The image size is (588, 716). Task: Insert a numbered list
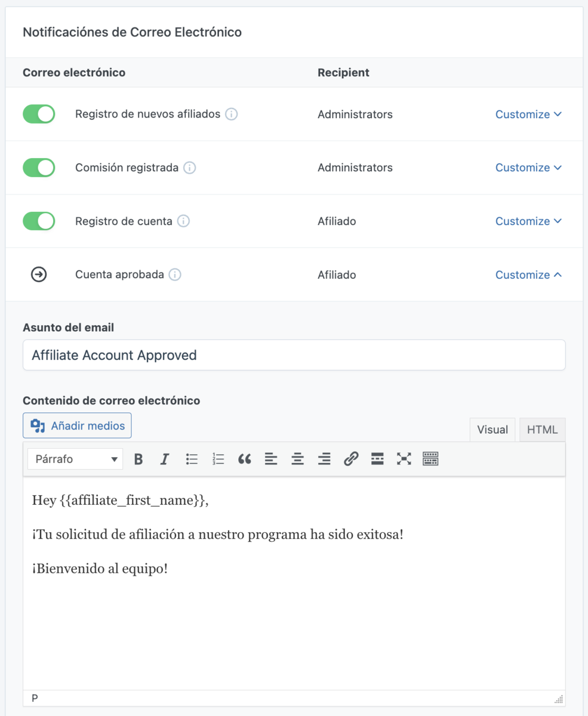pos(218,459)
